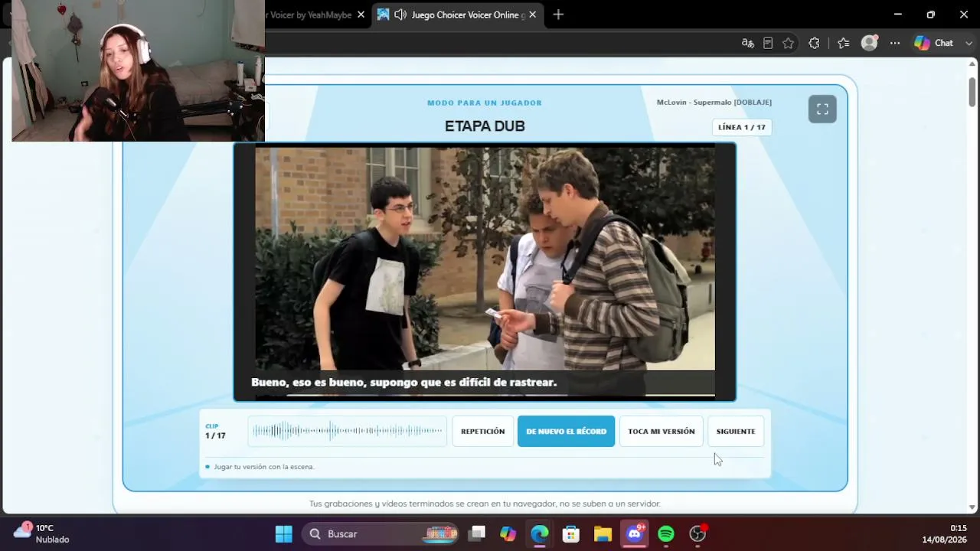Click the Clip 1 / 17 counter
The height and width of the screenshot is (551, 980).
(x=215, y=432)
